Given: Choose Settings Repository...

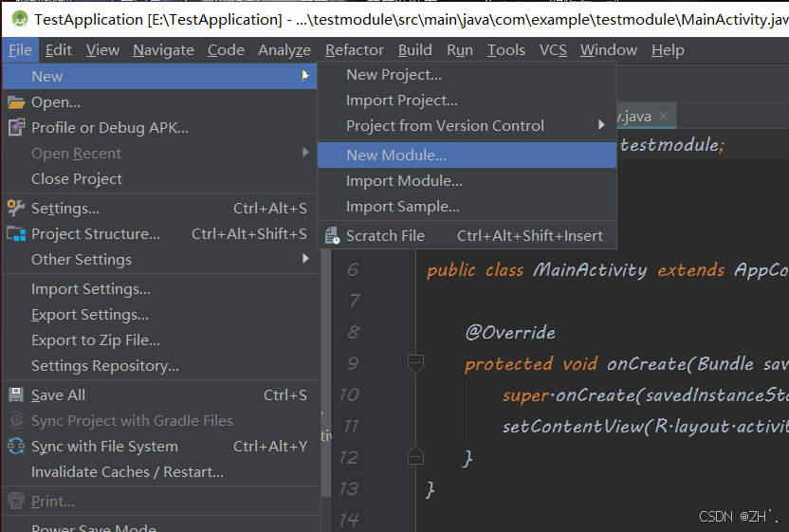Looking at the screenshot, I should point(160,366).
